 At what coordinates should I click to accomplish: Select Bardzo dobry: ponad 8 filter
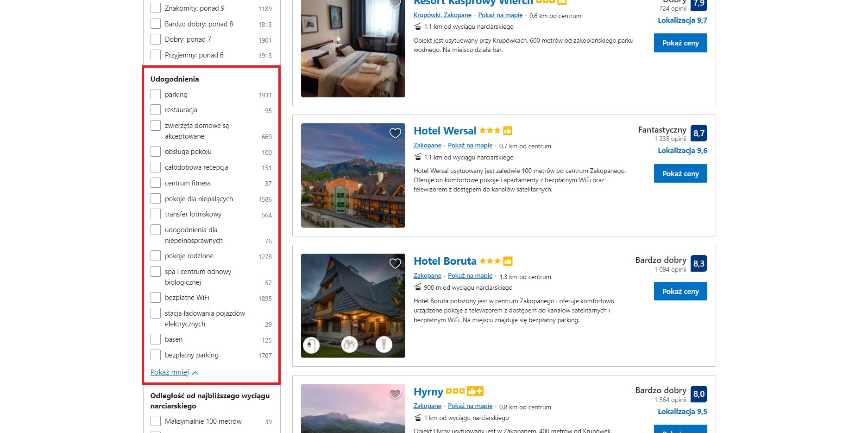156,24
